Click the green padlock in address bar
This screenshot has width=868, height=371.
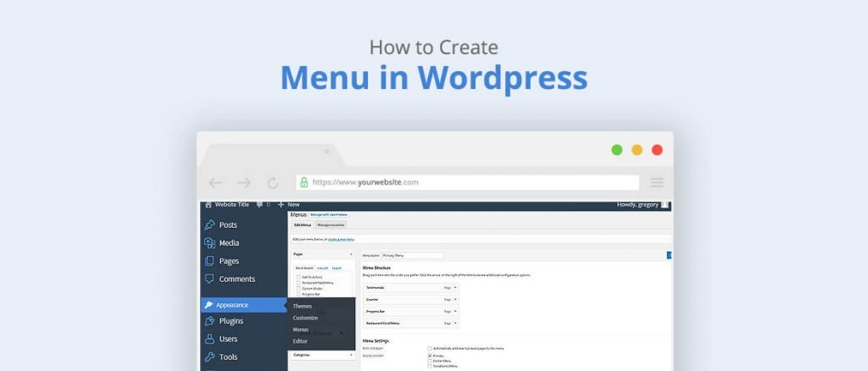304,182
